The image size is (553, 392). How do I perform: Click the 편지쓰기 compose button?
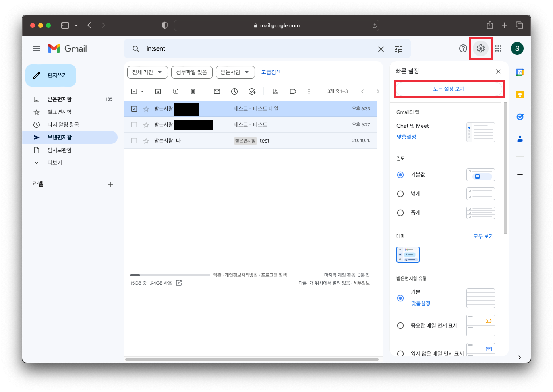[x=51, y=75]
